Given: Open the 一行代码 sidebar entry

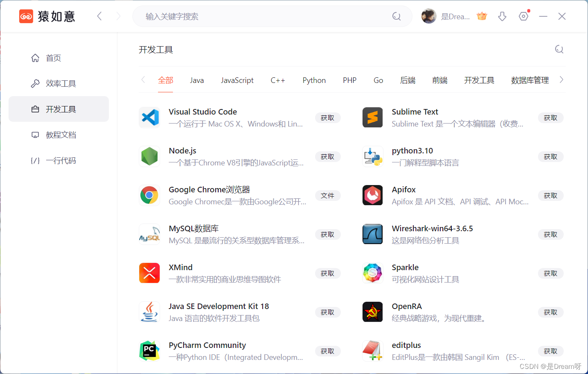Looking at the screenshot, I should pyautogui.click(x=53, y=160).
